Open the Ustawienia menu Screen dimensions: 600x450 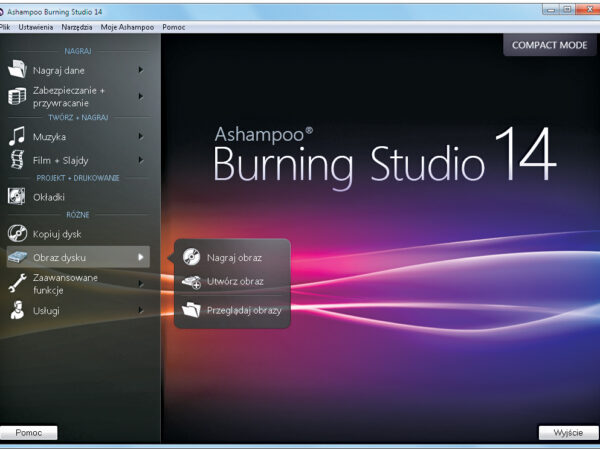click(x=36, y=27)
